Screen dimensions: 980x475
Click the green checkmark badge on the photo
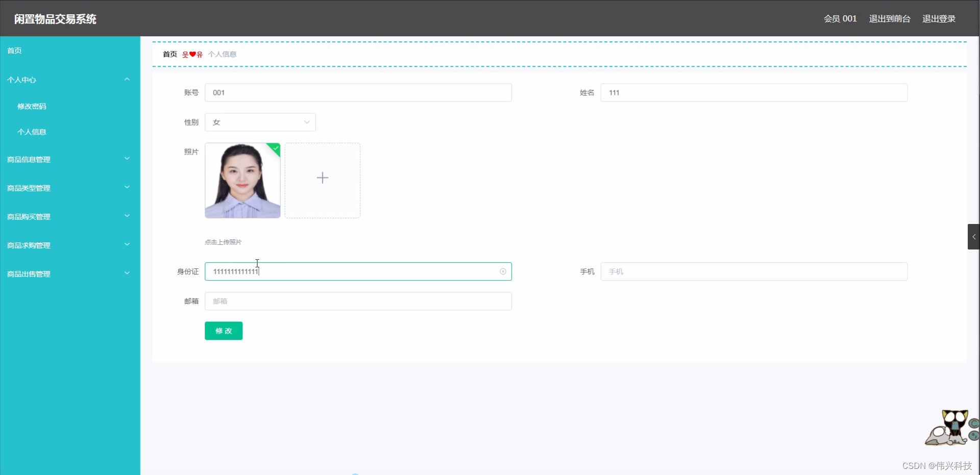[275, 148]
